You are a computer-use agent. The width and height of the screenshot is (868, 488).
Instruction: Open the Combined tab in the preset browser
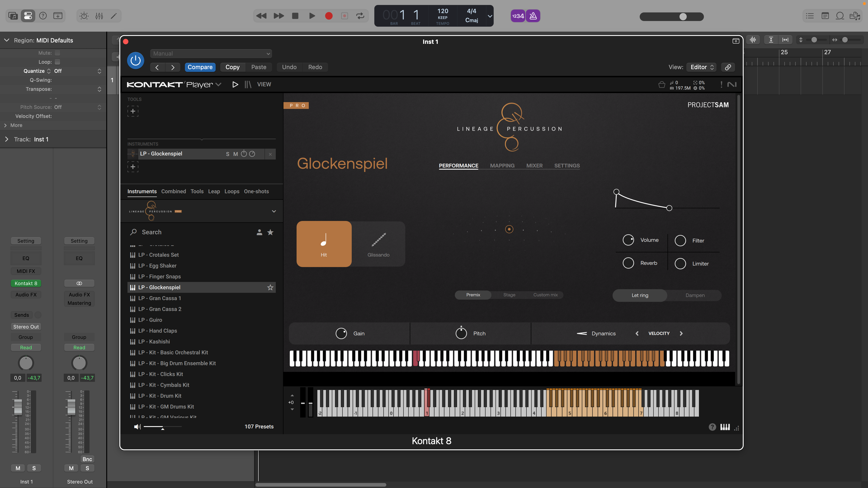(174, 191)
